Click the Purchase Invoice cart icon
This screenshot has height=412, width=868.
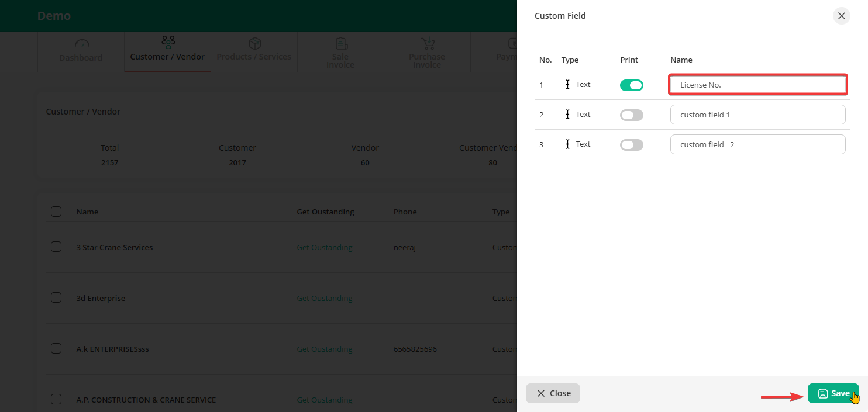[428, 44]
